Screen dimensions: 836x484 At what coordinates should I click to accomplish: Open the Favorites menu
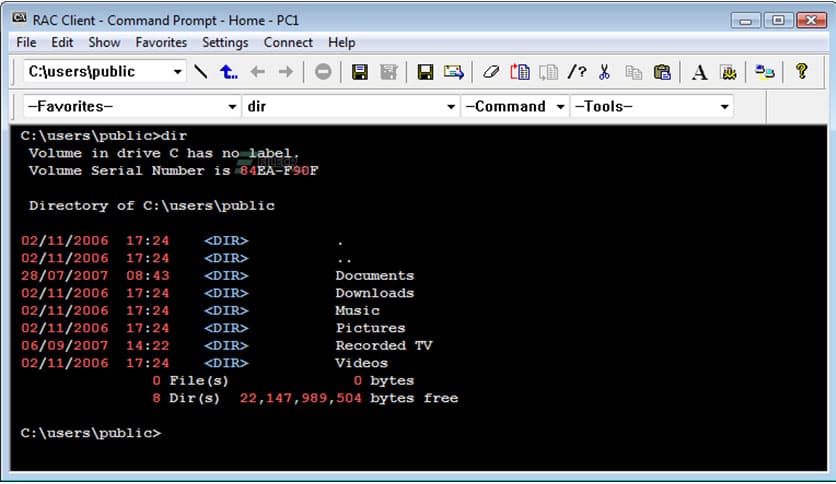(x=161, y=42)
